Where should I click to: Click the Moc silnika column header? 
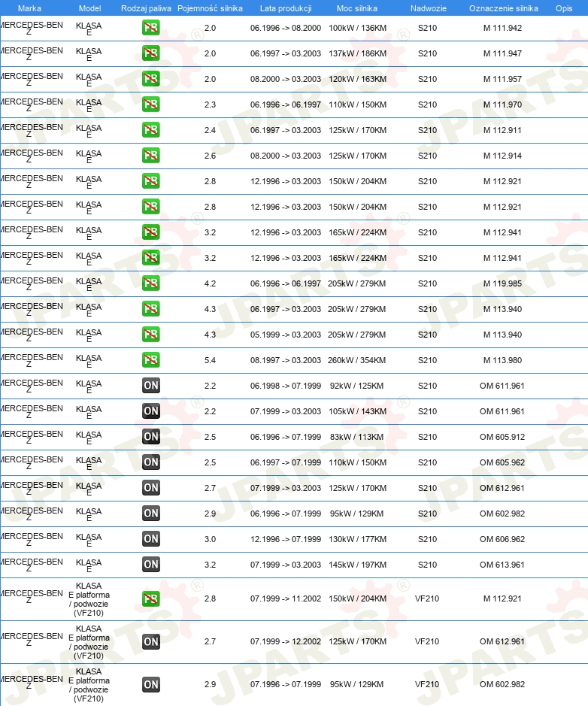point(357,8)
